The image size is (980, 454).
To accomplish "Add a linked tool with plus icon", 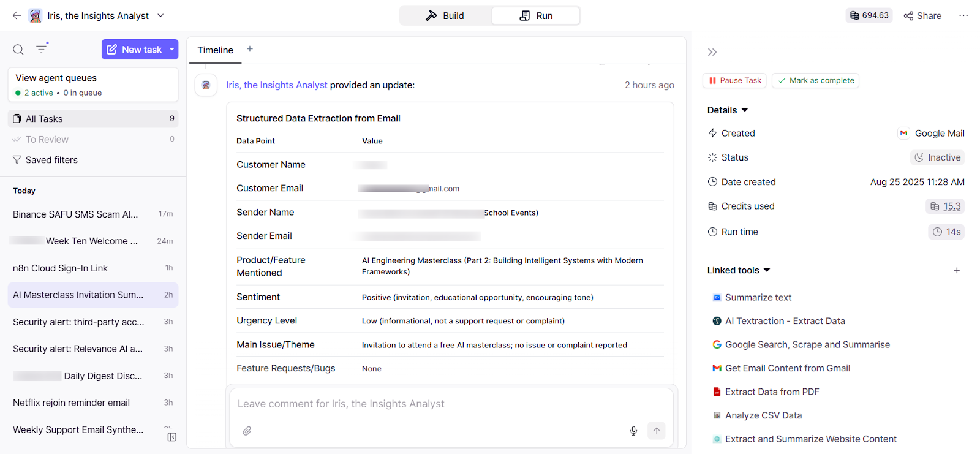I will [957, 270].
